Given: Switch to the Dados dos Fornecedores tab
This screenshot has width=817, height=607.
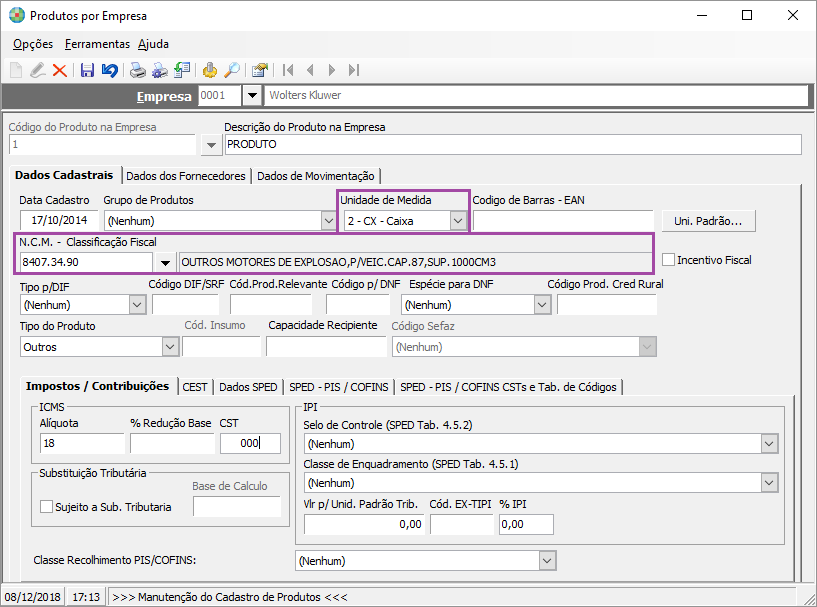Looking at the screenshot, I should coord(186,176).
